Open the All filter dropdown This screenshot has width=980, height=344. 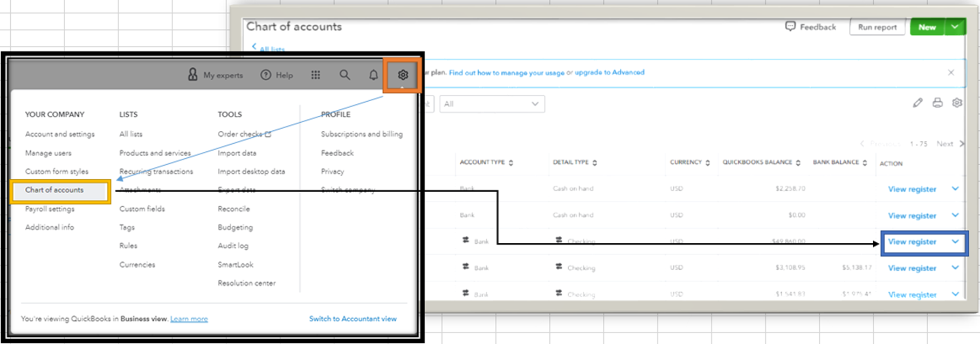point(492,104)
